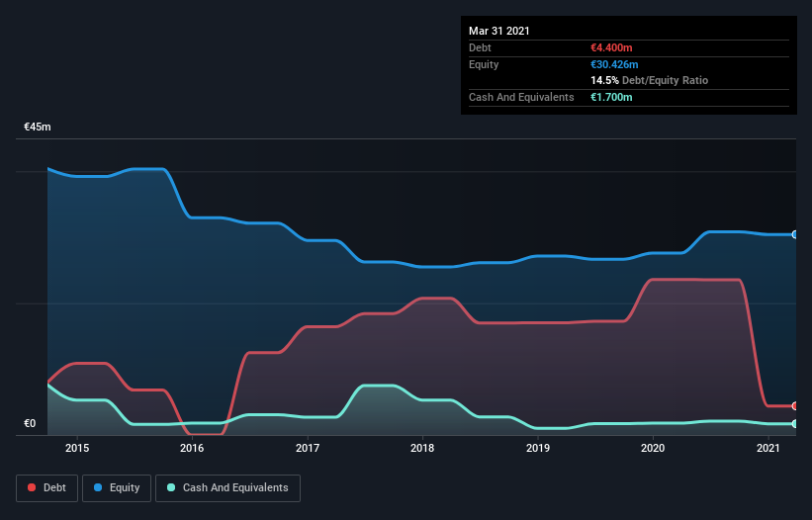Image resolution: width=812 pixels, height=520 pixels.
Task: Click the 2015 x-axis label
Action: tap(77, 448)
